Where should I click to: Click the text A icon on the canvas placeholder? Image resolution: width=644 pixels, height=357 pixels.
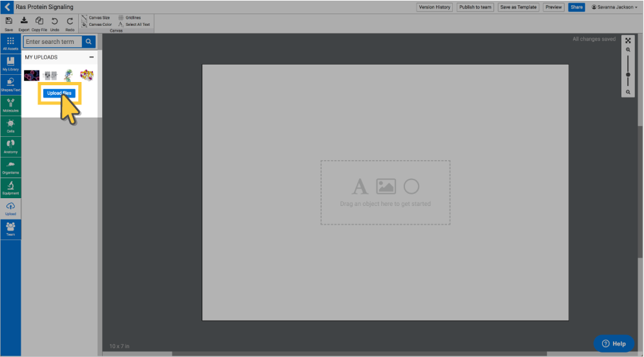click(360, 187)
